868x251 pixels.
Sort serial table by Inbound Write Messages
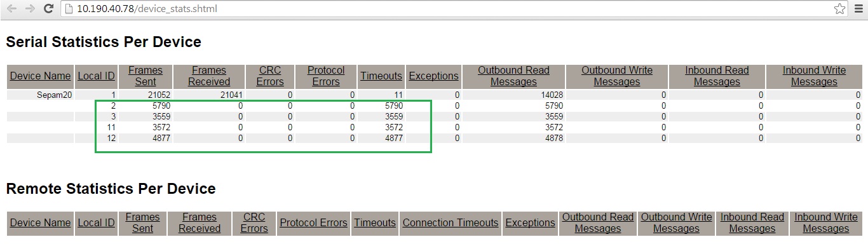814,76
